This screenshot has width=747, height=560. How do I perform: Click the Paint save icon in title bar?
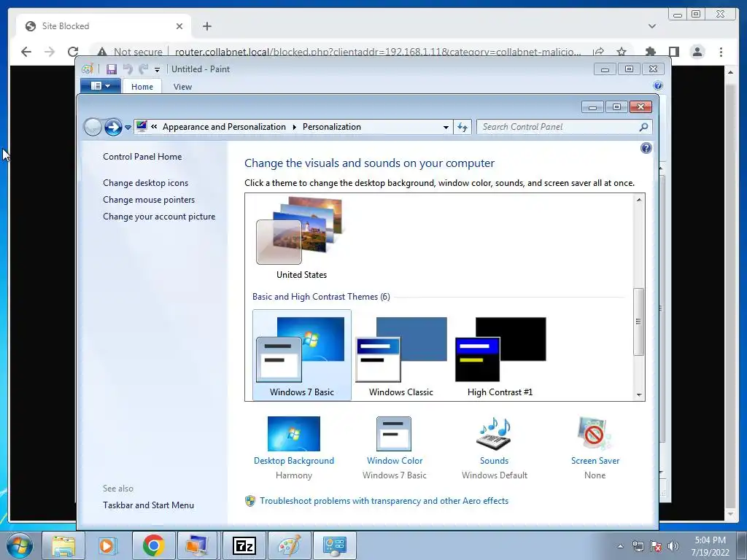[x=111, y=69]
